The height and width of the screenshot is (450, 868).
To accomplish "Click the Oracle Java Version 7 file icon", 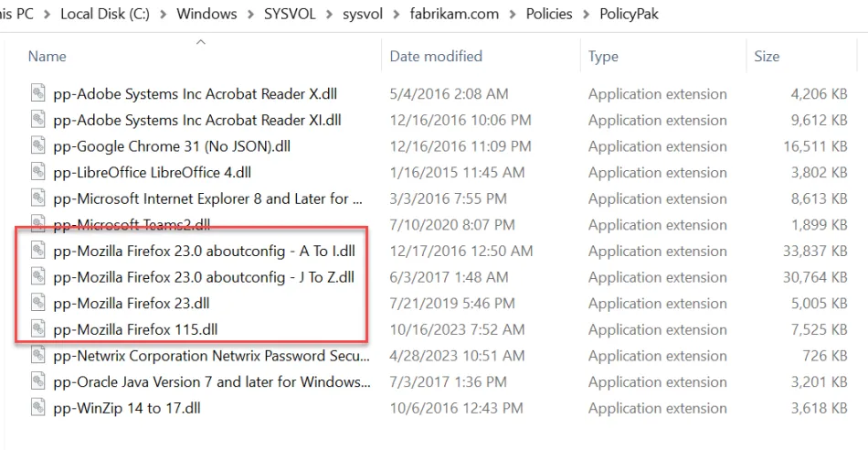I will pyautogui.click(x=37, y=381).
